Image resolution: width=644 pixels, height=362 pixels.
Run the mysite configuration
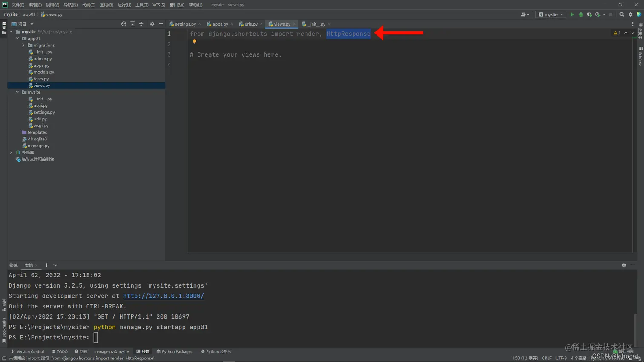(572, 14)
